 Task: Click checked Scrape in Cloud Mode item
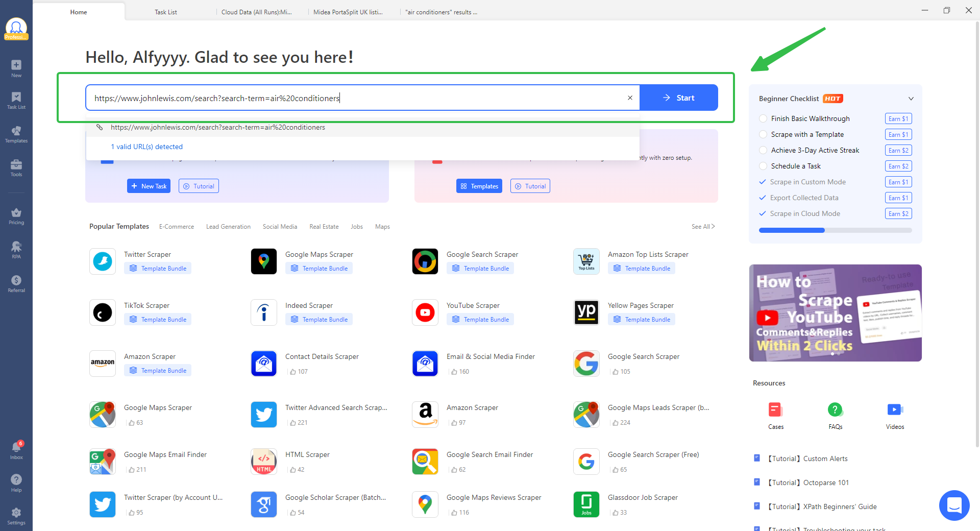click(800, 213)
